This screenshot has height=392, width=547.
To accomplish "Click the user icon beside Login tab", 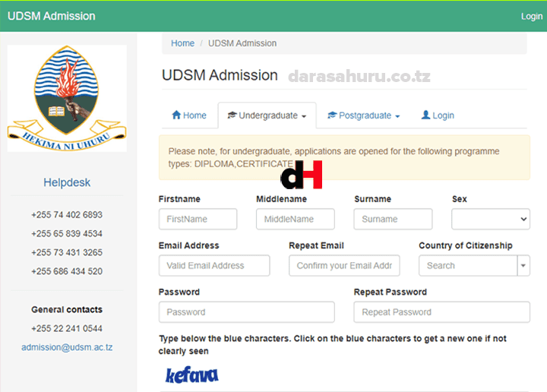I will tap(425, 115).
